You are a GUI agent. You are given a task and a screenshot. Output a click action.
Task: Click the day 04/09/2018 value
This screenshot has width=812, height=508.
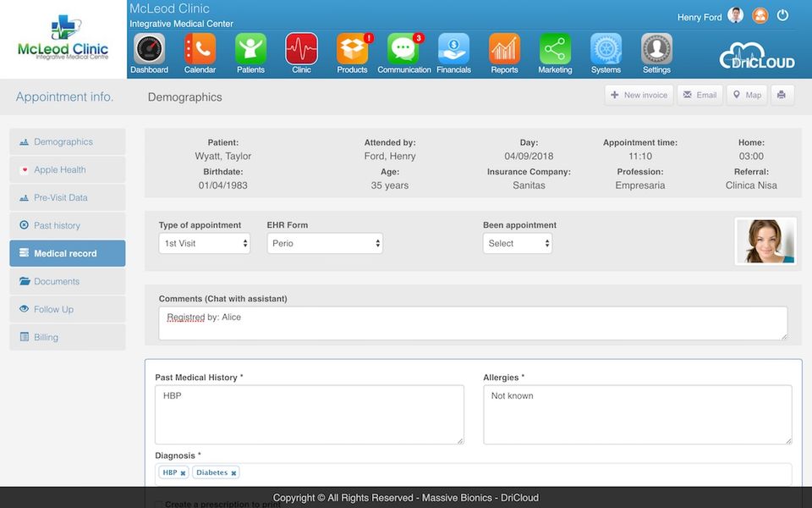click(529, 156)
